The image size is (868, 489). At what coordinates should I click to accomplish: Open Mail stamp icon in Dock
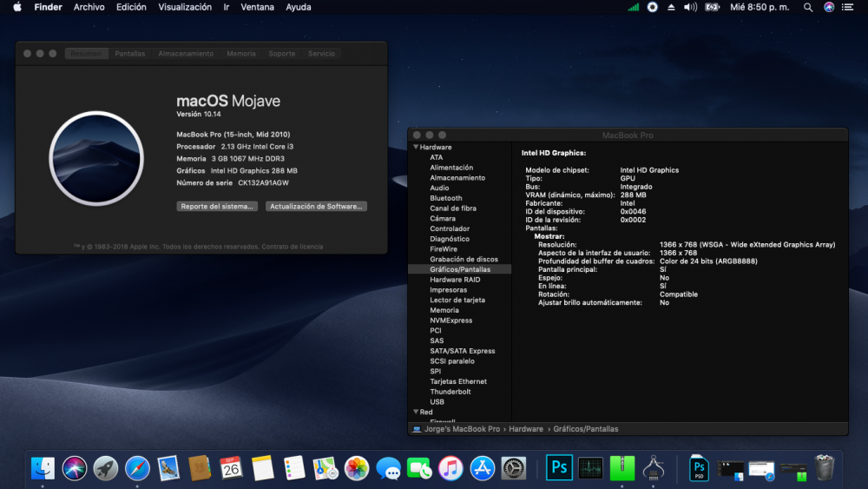click(168, 468)
